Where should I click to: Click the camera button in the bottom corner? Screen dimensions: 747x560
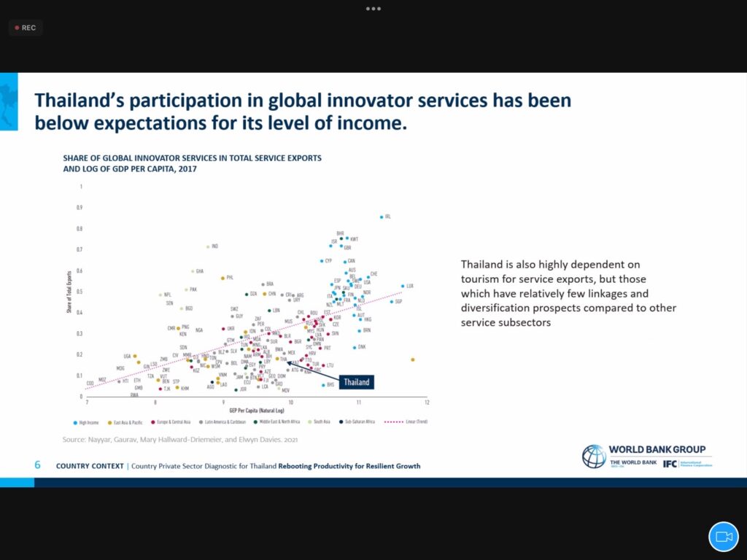pyautogui.click(x=723, y=537)
